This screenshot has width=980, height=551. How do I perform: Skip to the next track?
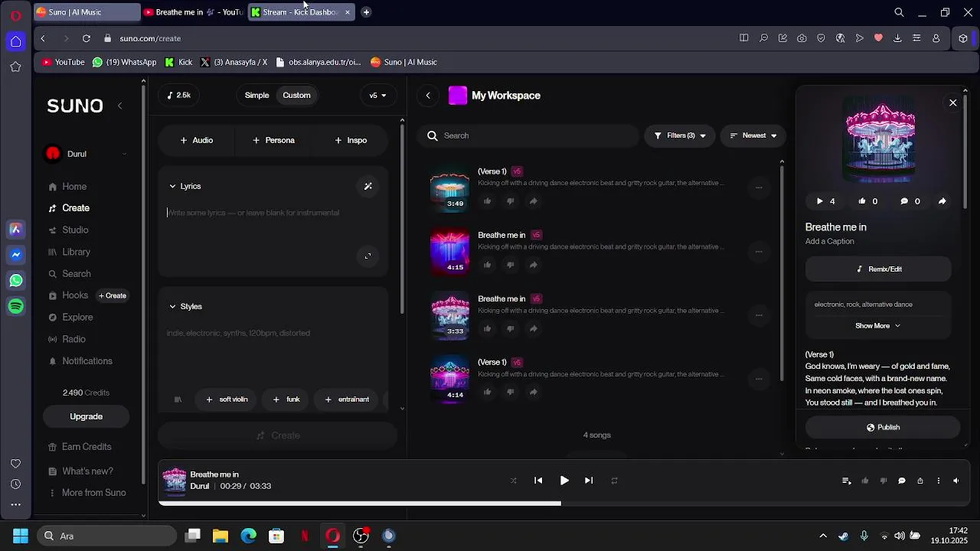click(589, 481)
